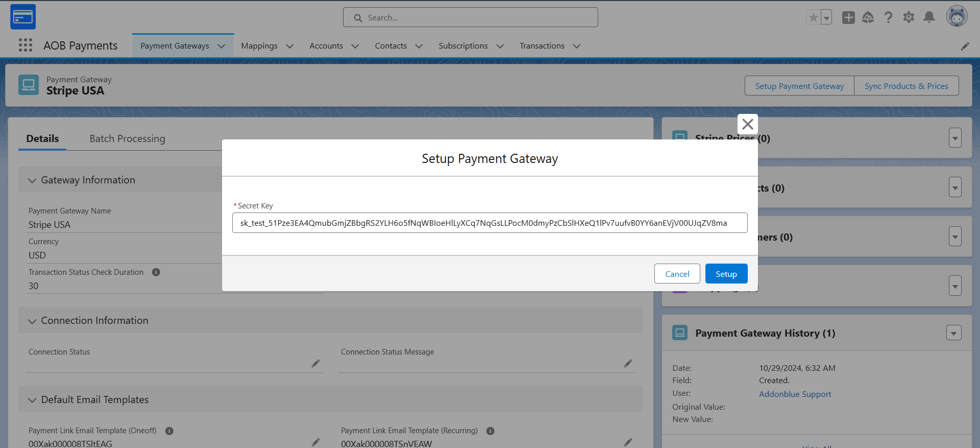Click the Secret Key input field
The width and height of the screenshot is (980, 448).
pos(490,223)
